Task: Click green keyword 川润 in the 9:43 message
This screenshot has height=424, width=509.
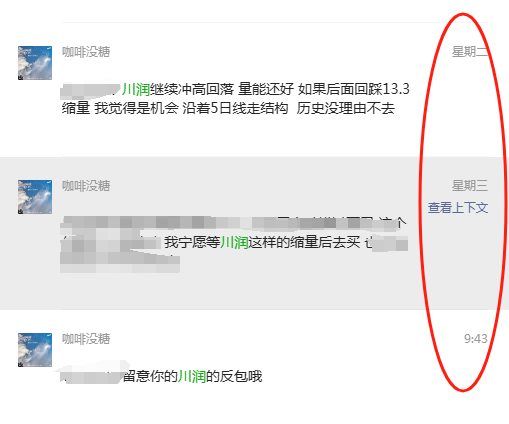Action: tap(192, 376)
